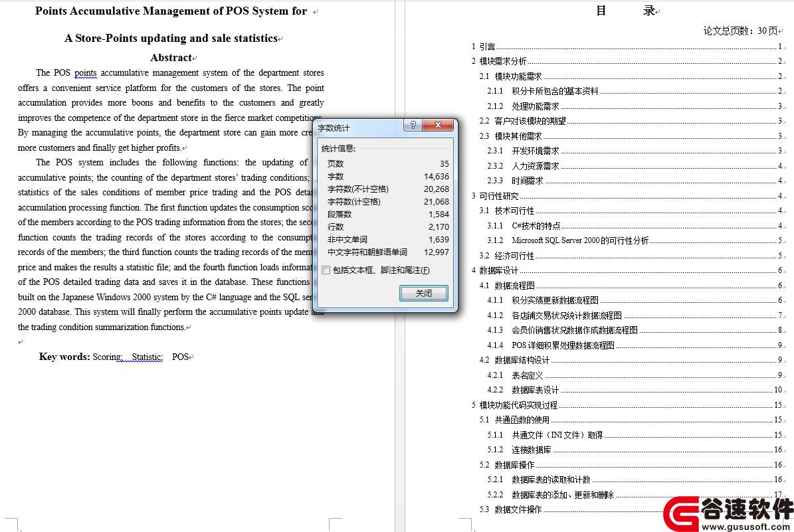Go to TOC entry 4.1 数据流程图
This screenshot has height=532, width=794.
tap(631, 286)
